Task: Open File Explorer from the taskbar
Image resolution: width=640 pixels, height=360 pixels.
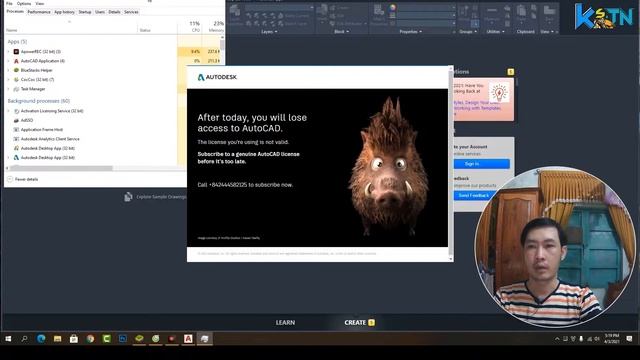Action: click(x=58, y=339)
